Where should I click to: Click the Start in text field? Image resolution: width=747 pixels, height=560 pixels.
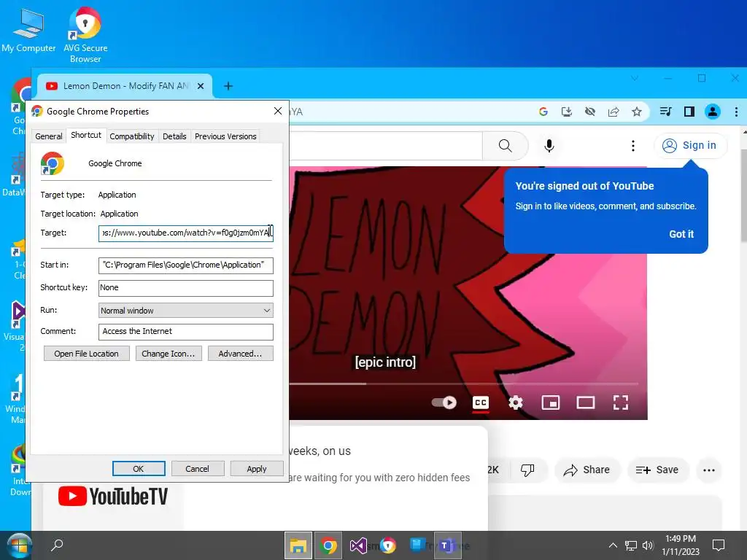click(186, 265)
